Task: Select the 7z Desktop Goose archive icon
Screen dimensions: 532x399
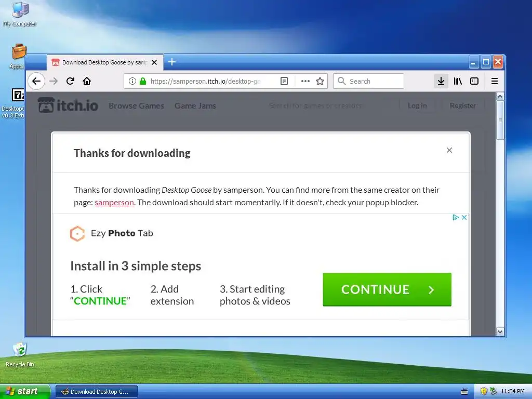Action: [14, 103]
